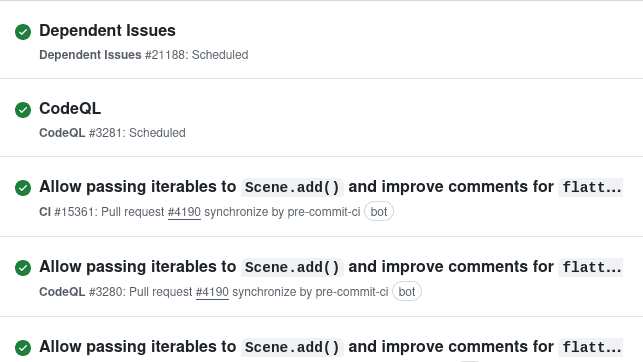This screenshot has width=643, height=362.
Task: Click the green success icon beside Dependent Issues
Action: pos(23,32)
